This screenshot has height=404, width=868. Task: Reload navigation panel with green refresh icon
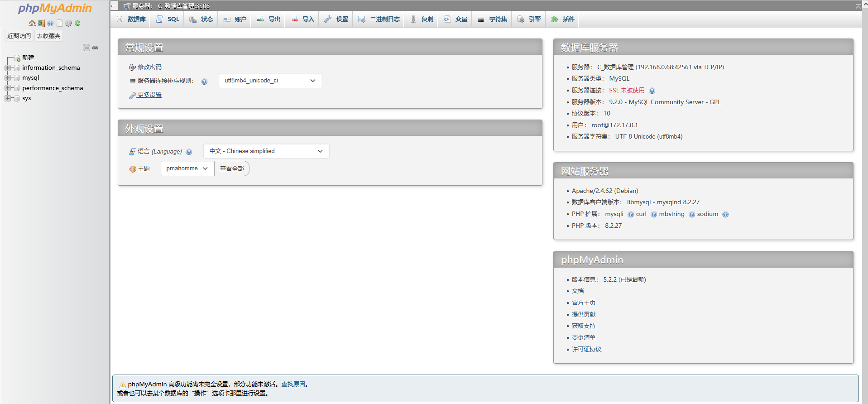[77, 23]
